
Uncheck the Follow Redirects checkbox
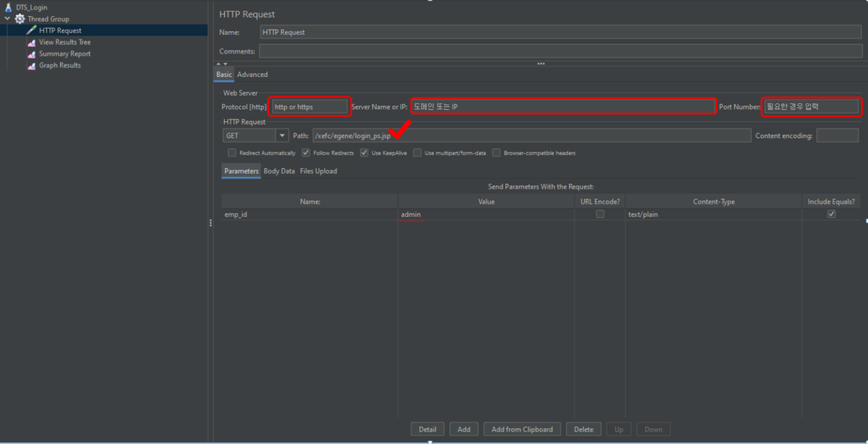coord(306,153)
